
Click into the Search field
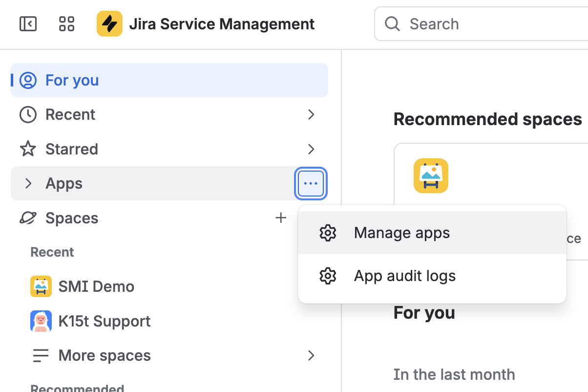(481, 23)
